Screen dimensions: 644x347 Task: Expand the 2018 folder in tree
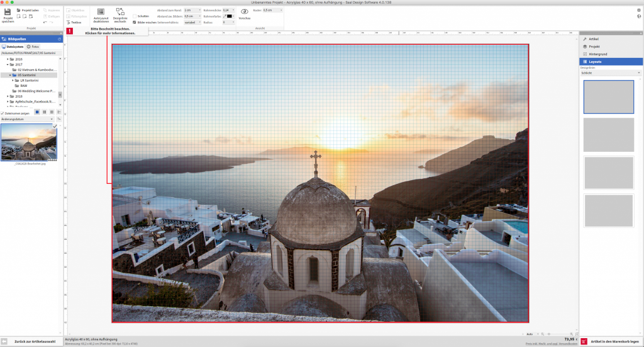pyautogui.click(x=8, y=96)
